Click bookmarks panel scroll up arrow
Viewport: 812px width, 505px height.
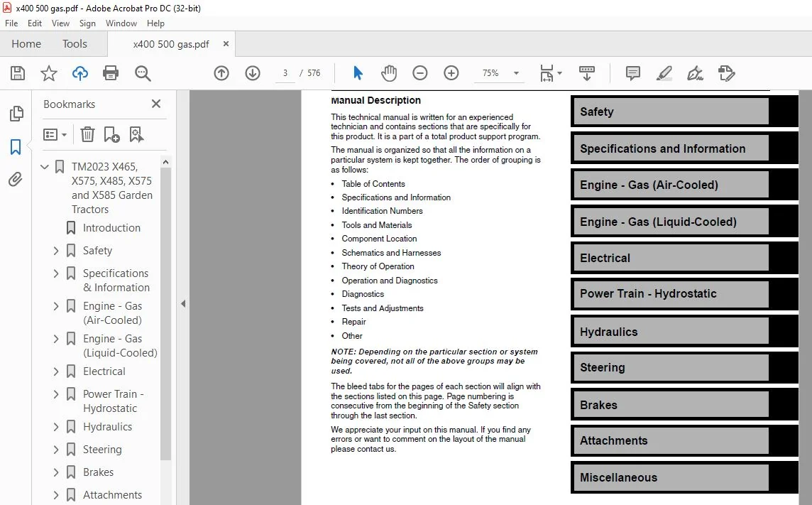tap(165, 162)
